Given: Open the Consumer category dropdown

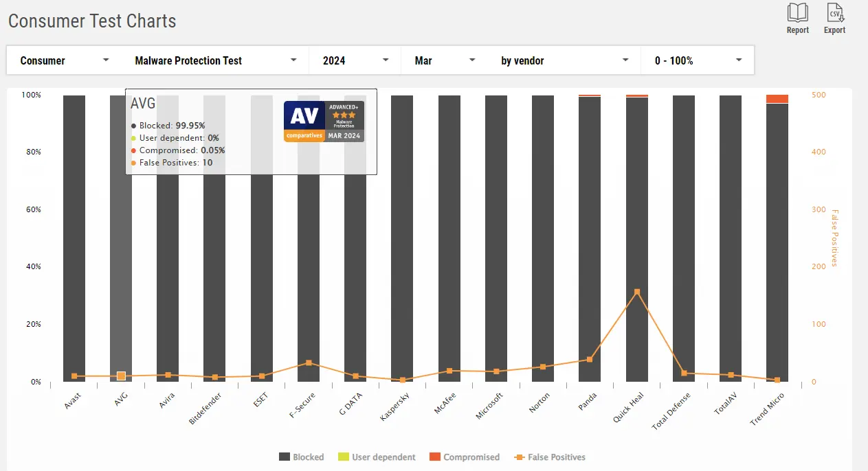Looking at the screenshot, I should coord(65,60).
